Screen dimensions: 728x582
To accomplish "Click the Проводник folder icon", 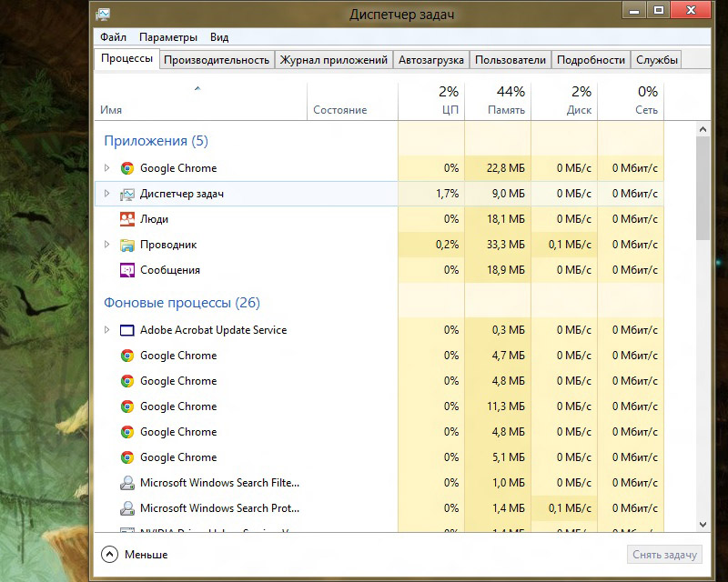I will (127, 245).
